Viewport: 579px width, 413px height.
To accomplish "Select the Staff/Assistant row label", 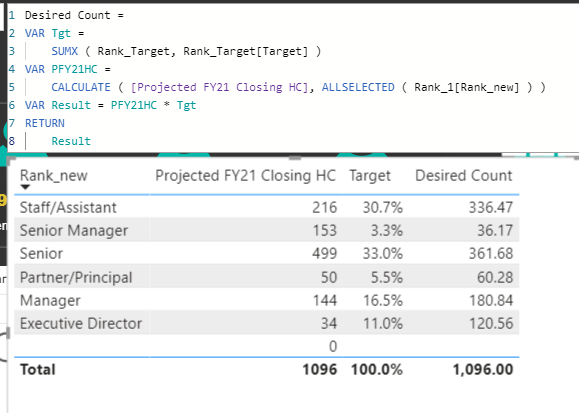I will pyautogui.click(x=68, y=208).
